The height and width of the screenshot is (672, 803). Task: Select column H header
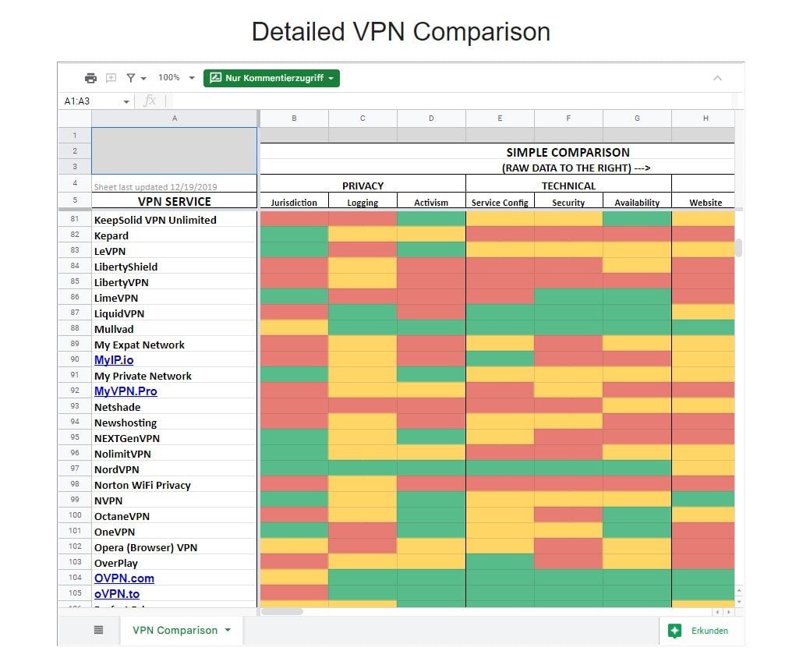pyautogui.click(x=706, y=118)
